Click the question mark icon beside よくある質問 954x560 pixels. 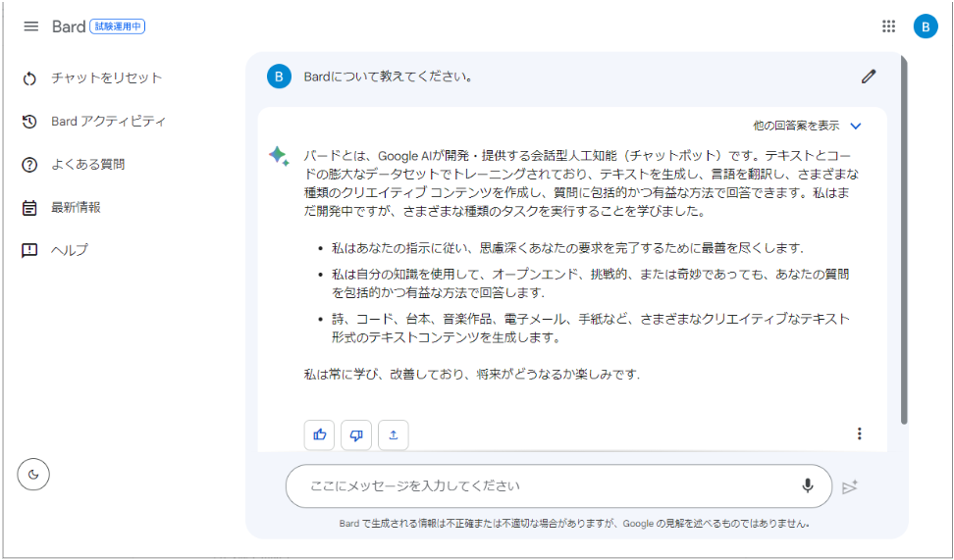pyautogui.click(x=29, y=165)
